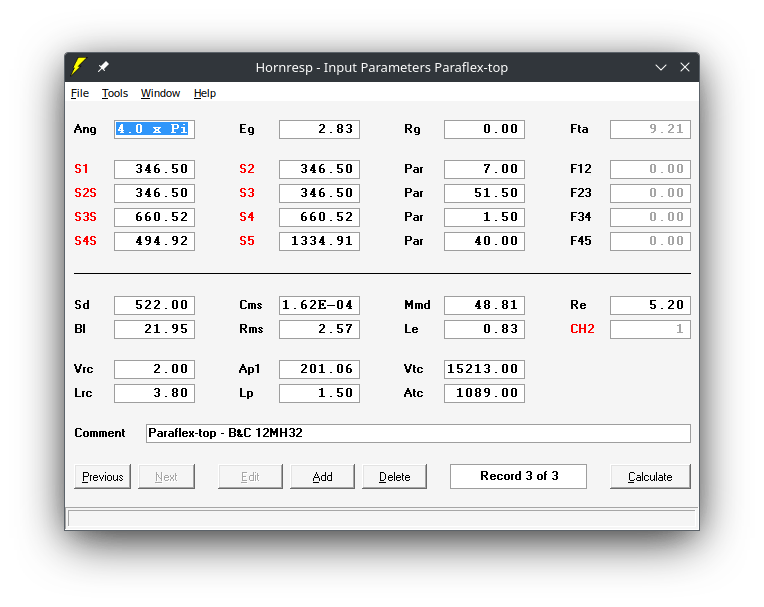Click the Par field with value 7.00
Image resolution: width=764 pixels, height=607 pixels.
[484, 169]
